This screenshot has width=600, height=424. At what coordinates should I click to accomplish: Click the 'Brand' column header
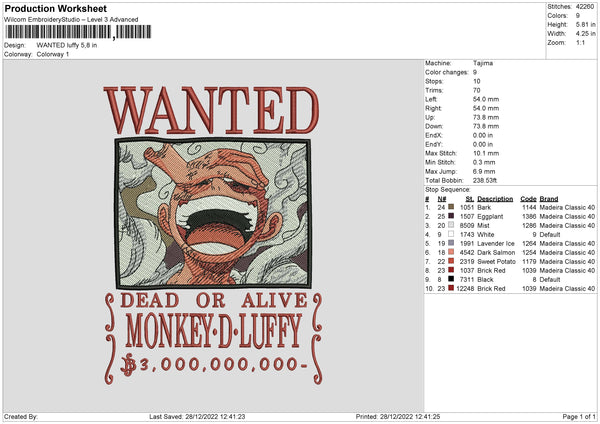click(549, 199)
